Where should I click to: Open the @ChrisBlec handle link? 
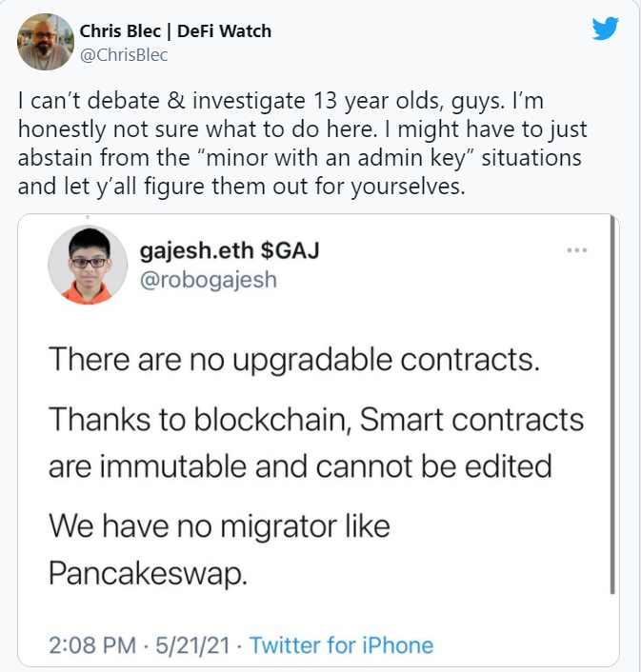point(124,55)
